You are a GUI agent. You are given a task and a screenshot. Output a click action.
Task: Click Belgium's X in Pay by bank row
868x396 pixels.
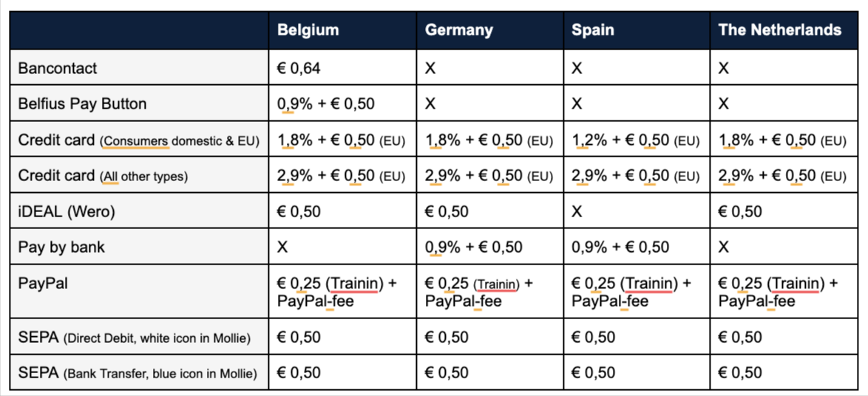282,247
